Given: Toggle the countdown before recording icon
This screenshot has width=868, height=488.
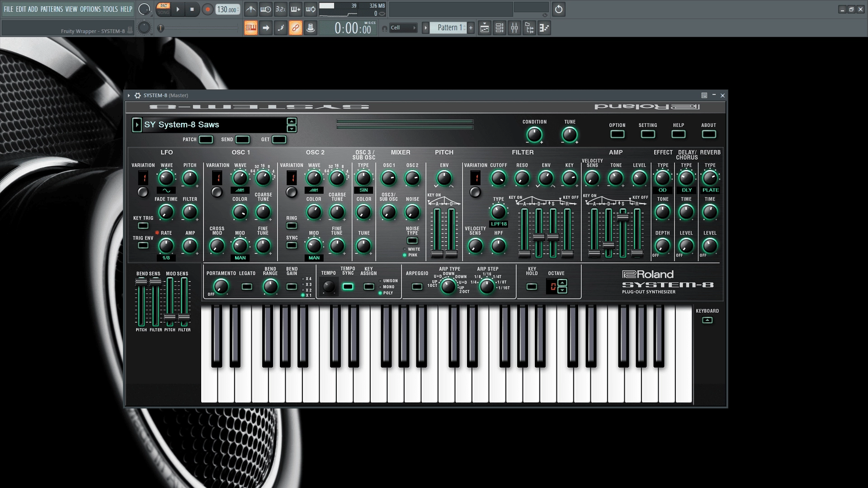Looking at the screenshot, I should pyautogui.click(x=281, y=9).
